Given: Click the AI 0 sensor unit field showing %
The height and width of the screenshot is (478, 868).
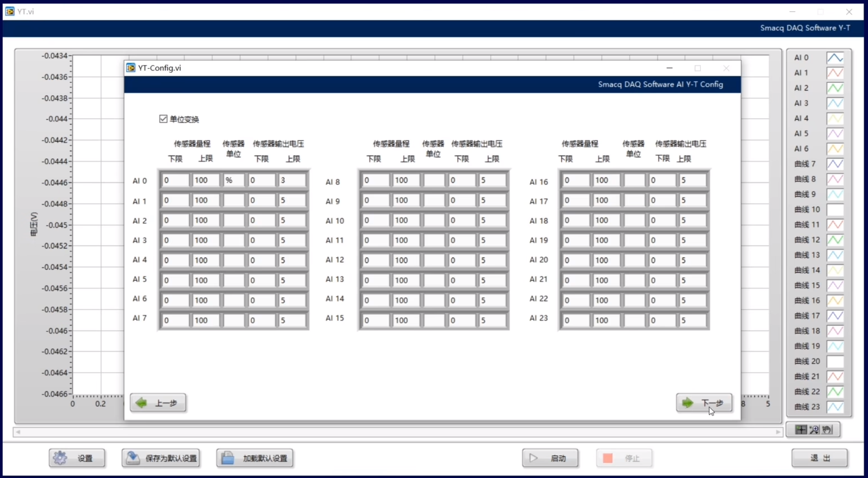Looking at the screenshot, I should tap(234, 180).
